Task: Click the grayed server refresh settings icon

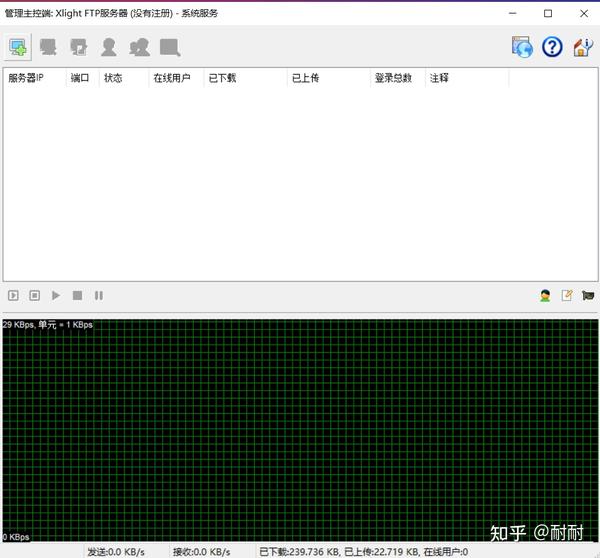Action: pyautogui.click(x=78, y=47)
